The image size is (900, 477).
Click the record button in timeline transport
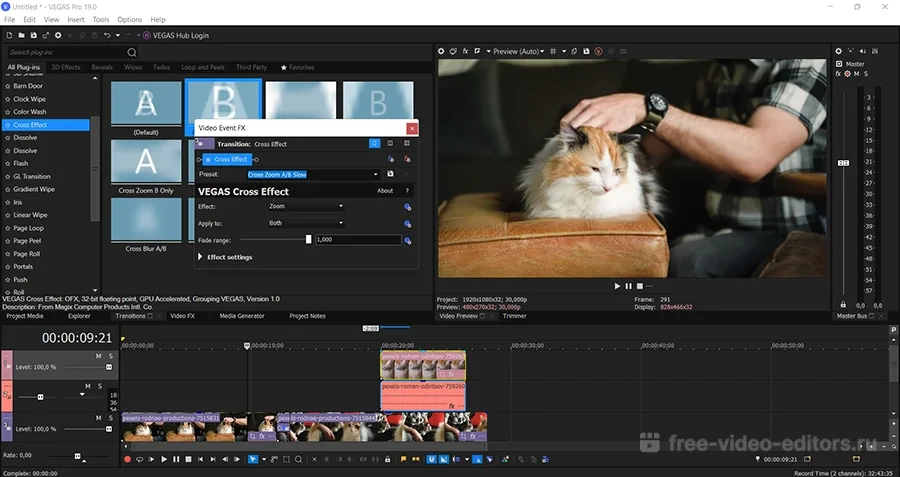point(127,459)
